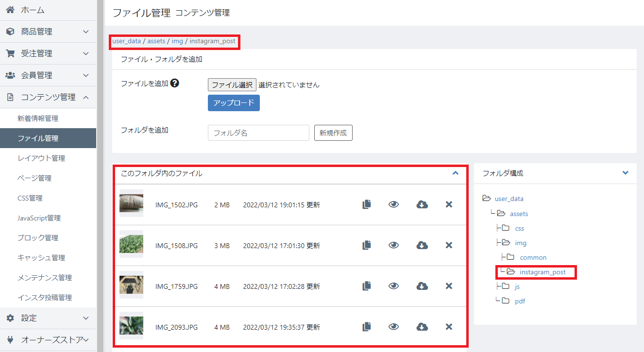The height and width of the screenshot is (352, 644).
Task: Click the people icon beside 会員管理
Action: coord(10,75)
